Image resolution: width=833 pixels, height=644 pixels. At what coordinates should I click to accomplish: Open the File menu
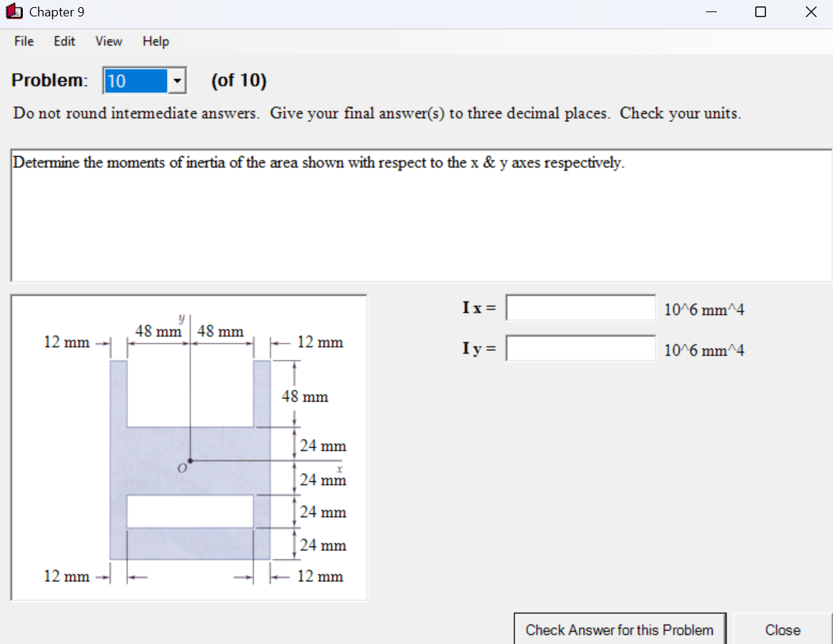[24, 41]
